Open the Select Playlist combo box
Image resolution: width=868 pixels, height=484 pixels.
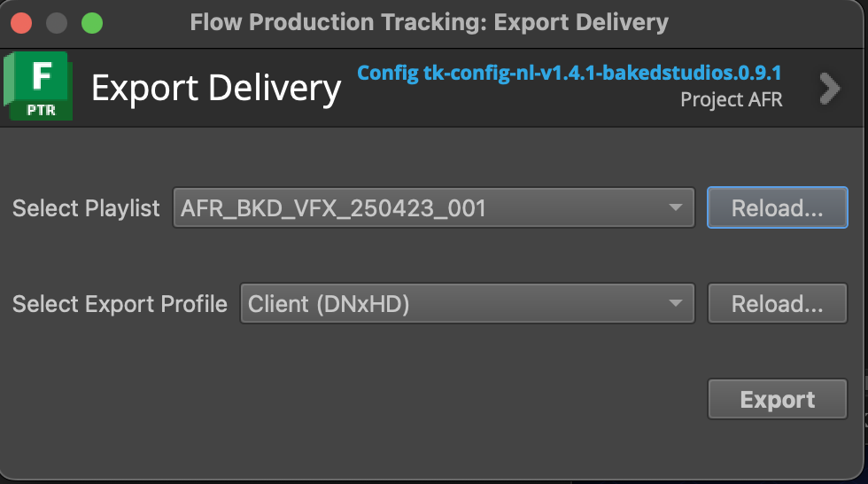pos(432,208)
